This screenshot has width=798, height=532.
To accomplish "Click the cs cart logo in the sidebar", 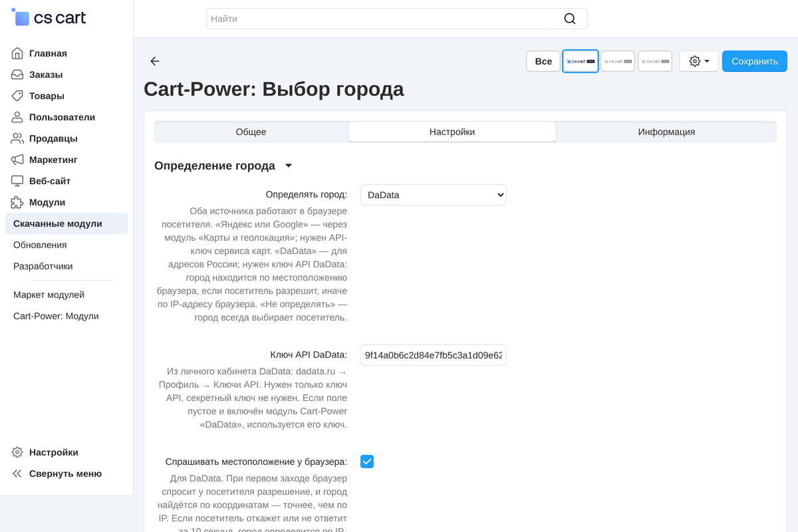I will (x=49, y=18).
